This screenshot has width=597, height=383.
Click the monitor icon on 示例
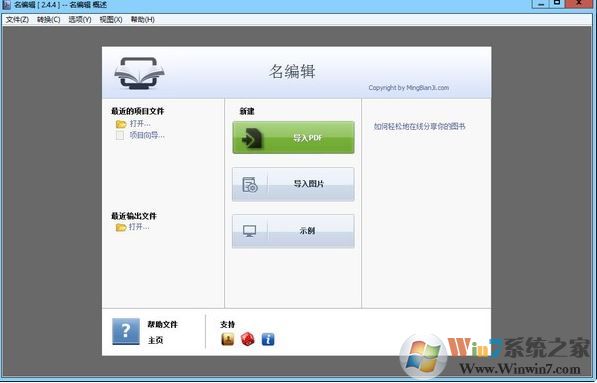pyautogui.click(x=249, y=231)
